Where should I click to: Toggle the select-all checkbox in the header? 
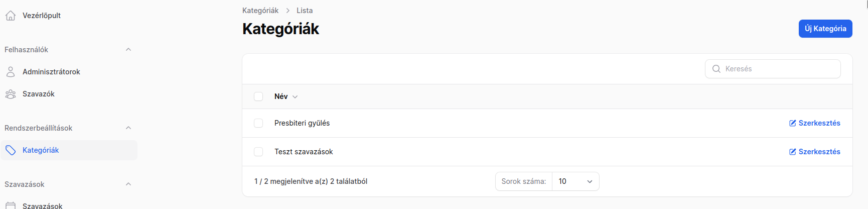pos(258,96)
